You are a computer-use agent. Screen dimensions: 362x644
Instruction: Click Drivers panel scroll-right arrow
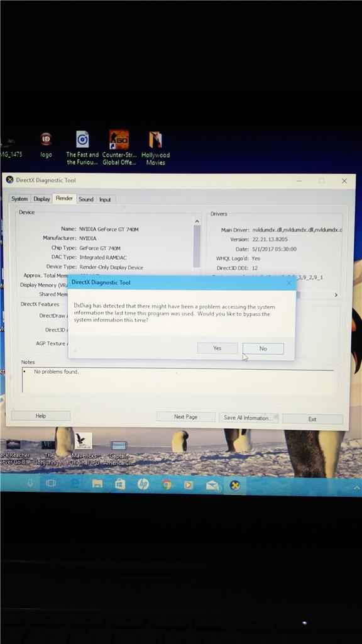click(336, 295)
